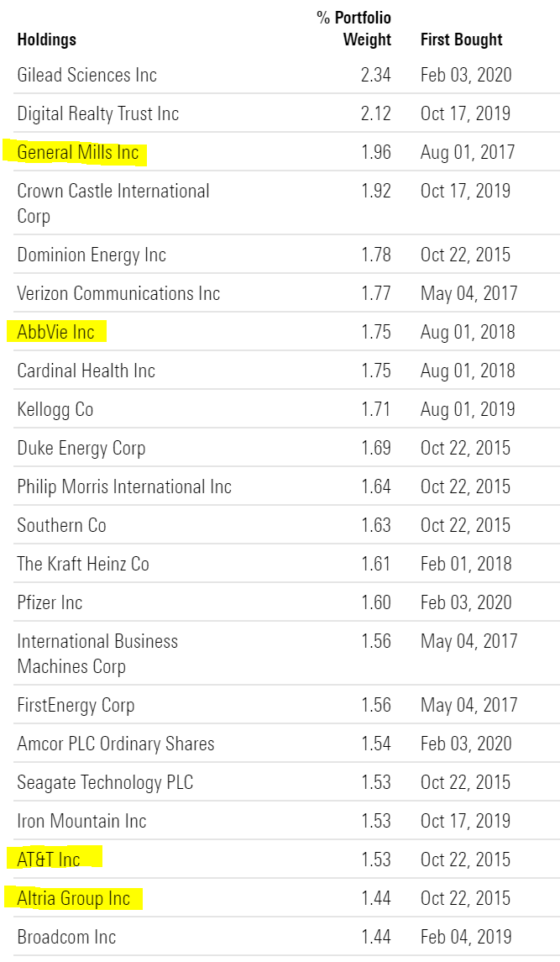
Task: Sort by First Bought column header
Action: (461, 39)
